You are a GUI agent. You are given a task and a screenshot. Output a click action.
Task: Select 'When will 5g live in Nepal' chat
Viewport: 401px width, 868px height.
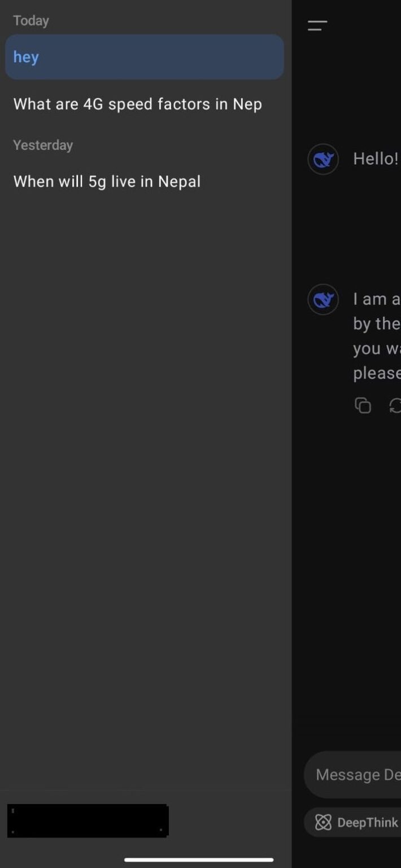(107, 181)
